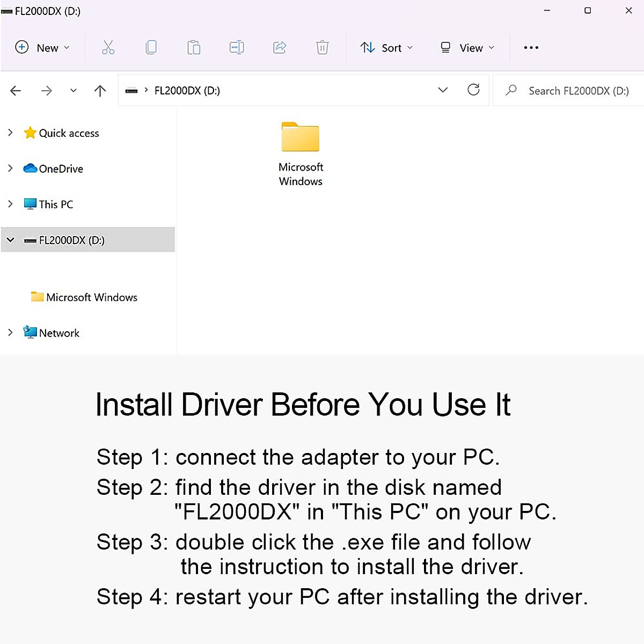Click the Delete trash can icon
The image size is (644, 644).
tap(322, 48)
